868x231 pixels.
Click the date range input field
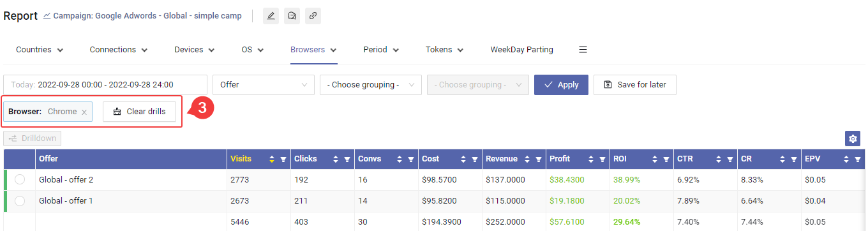pos(105,84)
